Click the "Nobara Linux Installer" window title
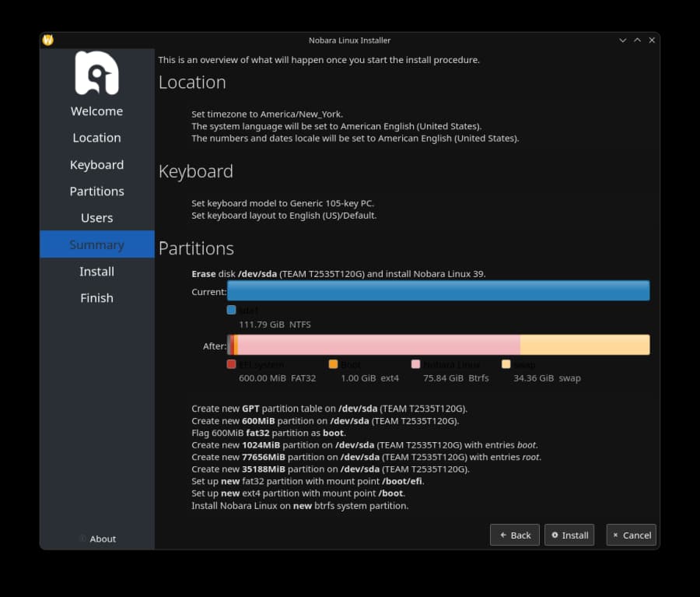700x597 pixels. point(349,40)
